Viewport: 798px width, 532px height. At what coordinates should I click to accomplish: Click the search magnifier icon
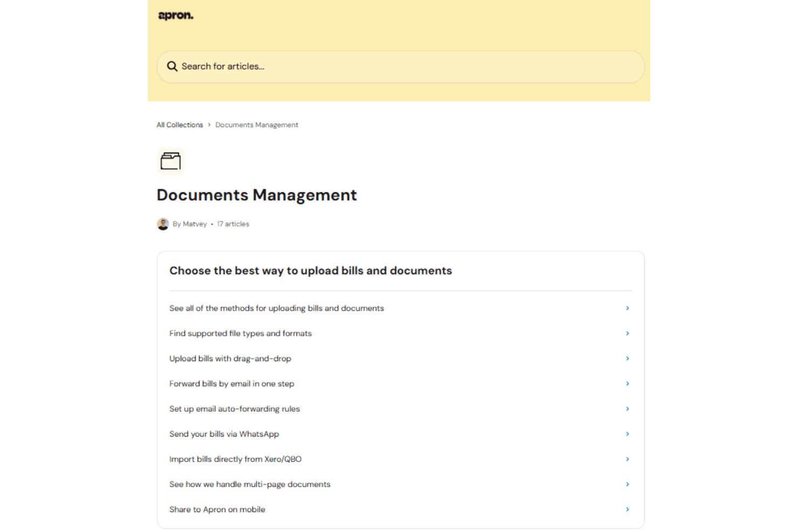tap(172, 66)
